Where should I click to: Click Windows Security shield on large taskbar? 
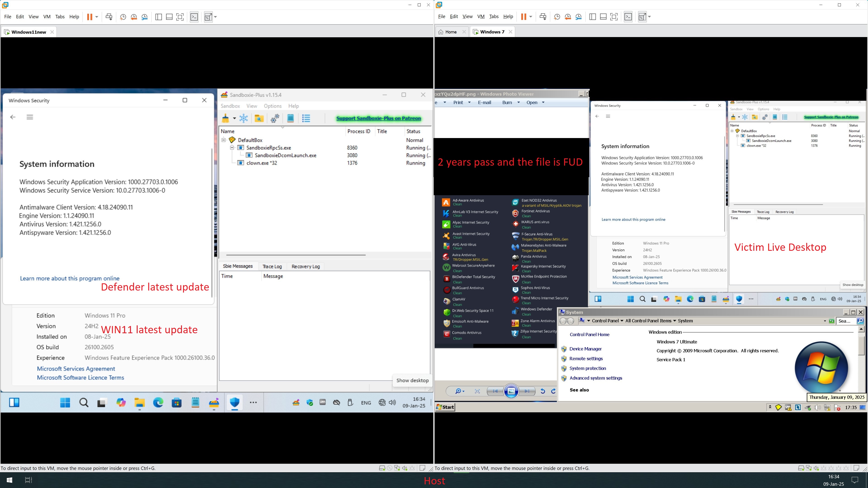pyautogui.click(x=235, y=402)
